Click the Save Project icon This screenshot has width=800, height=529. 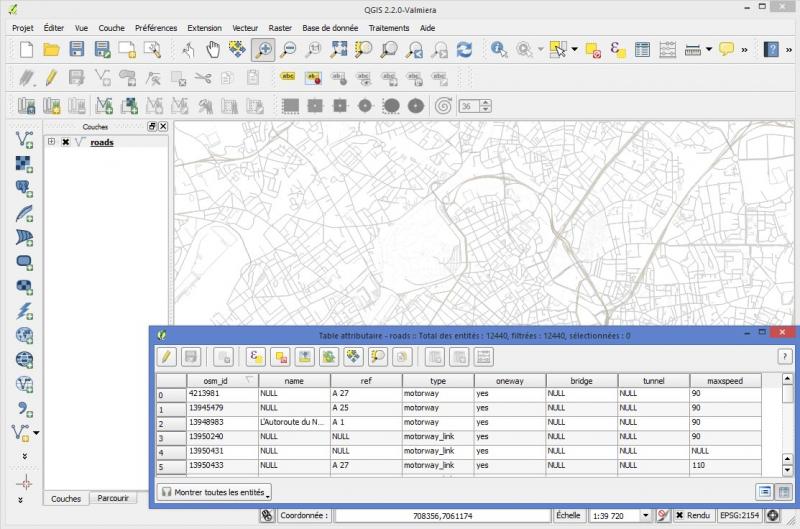pyautogui.click(x=77, y=49)
